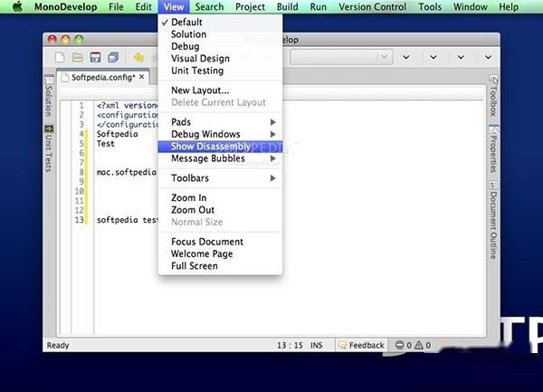
Task: Click the errors count icon in status bar
Action: point(399,345)
